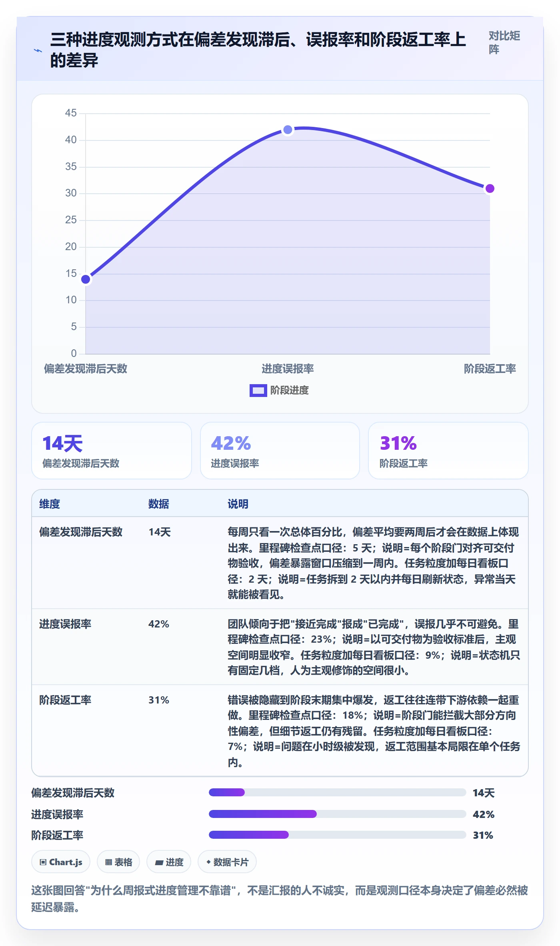
Task: Click the 42% data card
Action: pyautogui.click(x=280, y=451)
